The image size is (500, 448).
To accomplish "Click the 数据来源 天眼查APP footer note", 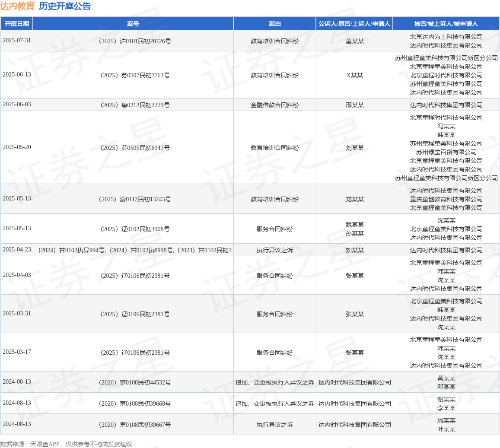I will coord(66,444).
